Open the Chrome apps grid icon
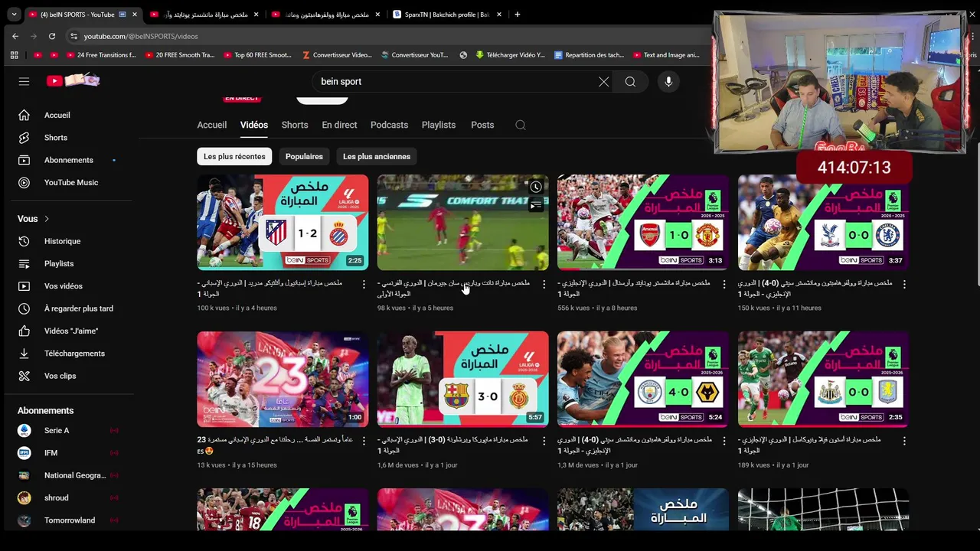The image size is (980, 551). pyautogui.click(x=14, y=55)
